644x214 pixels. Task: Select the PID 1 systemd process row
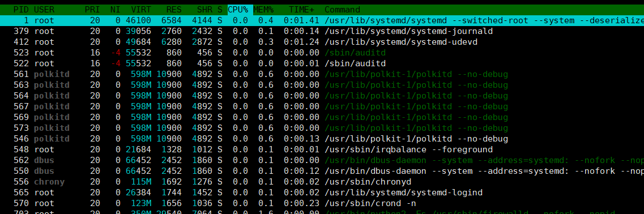tap(322, 20)
